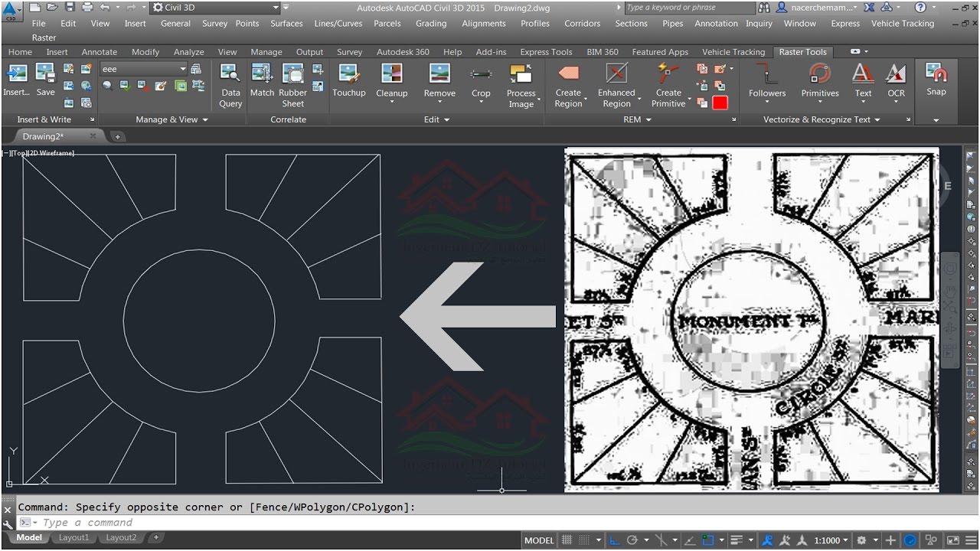Toggle grid display in the status bar
The height and width of the screenshot is (551, 980).
click(567, 540)
